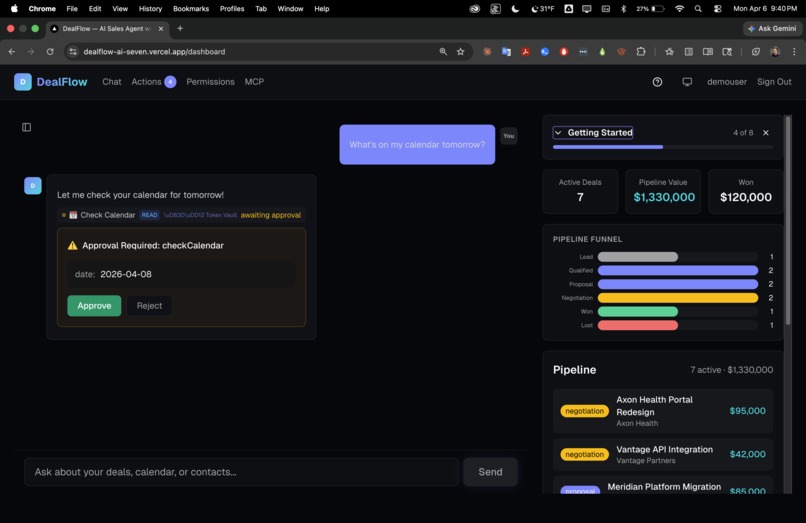Click the DealFlow logo icon

(23, 82)
